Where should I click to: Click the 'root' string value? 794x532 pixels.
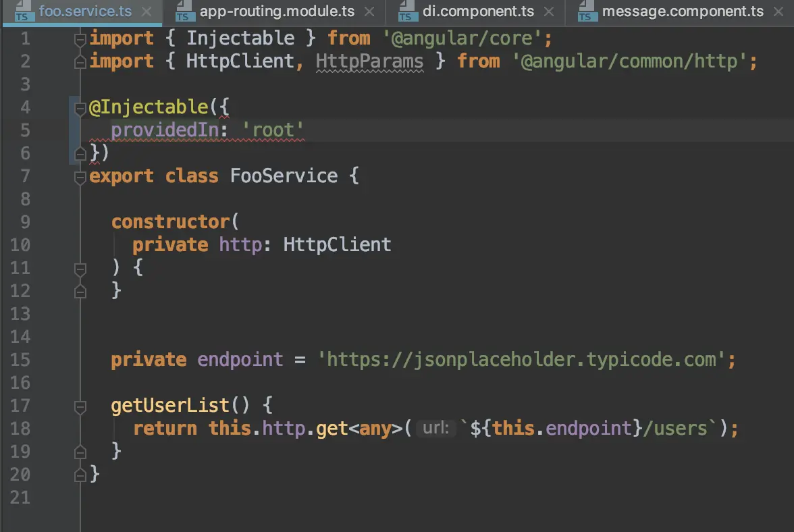tap(273, 130)
